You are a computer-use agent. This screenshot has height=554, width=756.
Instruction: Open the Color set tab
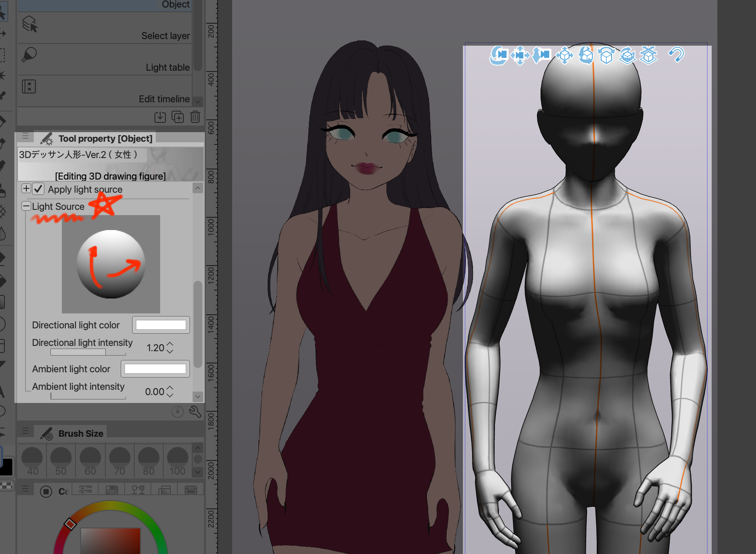click(112, 490)
